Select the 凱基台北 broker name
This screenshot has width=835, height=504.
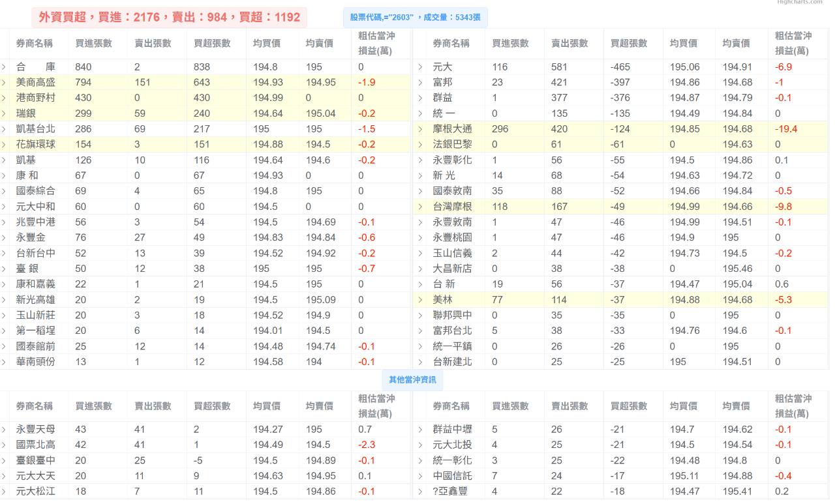(x=35, y=129)
